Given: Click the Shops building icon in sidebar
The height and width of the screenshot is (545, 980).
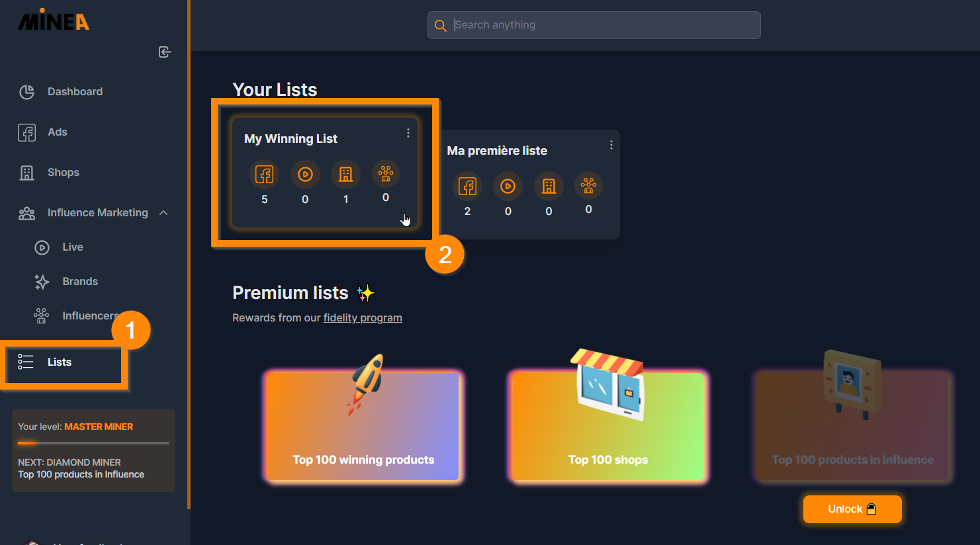Looking at the screenshot, I should [x=26, y=173].
